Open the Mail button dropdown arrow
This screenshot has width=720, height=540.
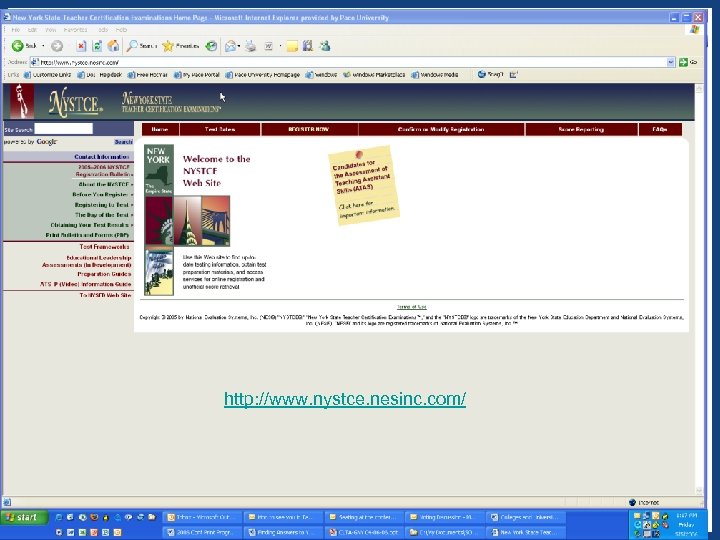[239, 46]
